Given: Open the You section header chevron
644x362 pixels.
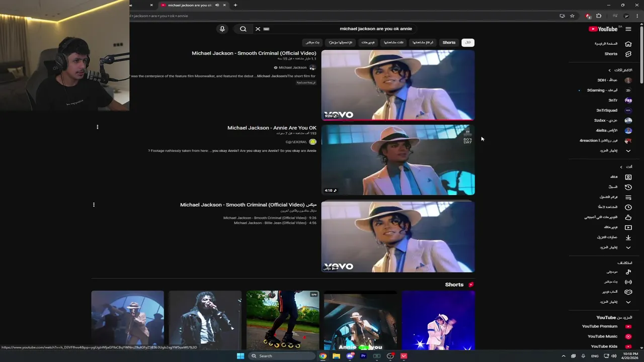Looking at the screenshot, I should 621,167.
